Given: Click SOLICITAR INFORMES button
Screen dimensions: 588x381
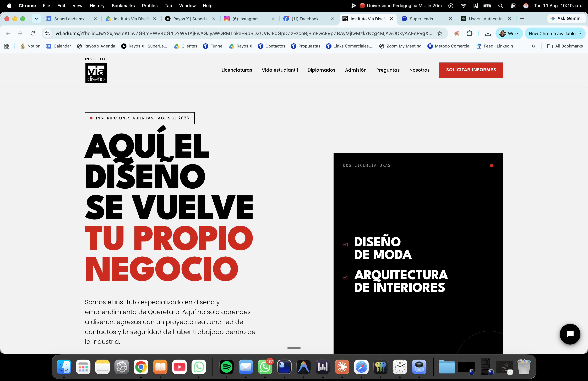Looking at the screenshot, I should pyautogui.click(x=471, y=70).
